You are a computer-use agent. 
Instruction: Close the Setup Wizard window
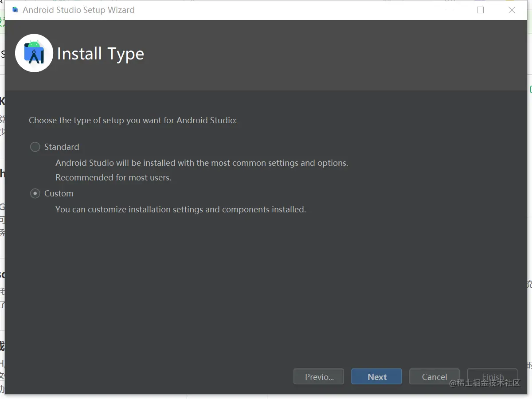click(x=512, y=10)
